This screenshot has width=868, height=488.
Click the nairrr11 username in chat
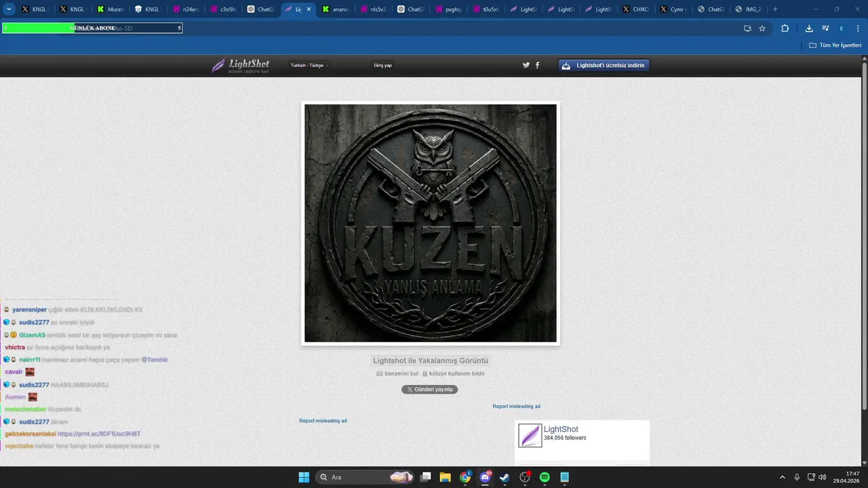click(x=28, y=360)
